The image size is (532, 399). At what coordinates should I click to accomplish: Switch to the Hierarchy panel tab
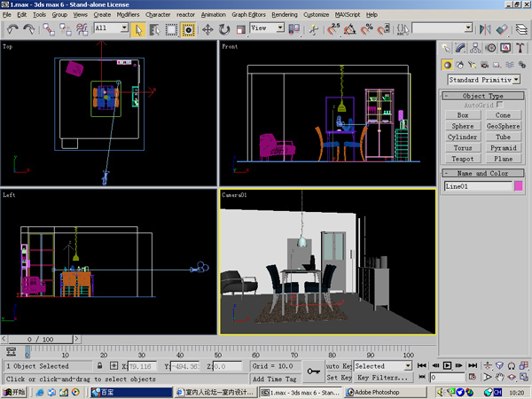click(x=475, y=48)
